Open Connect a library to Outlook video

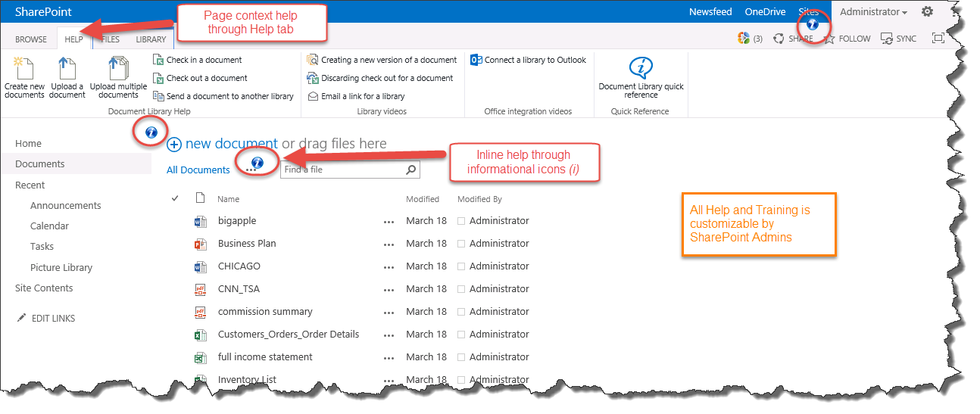click(x=529, y=60)
